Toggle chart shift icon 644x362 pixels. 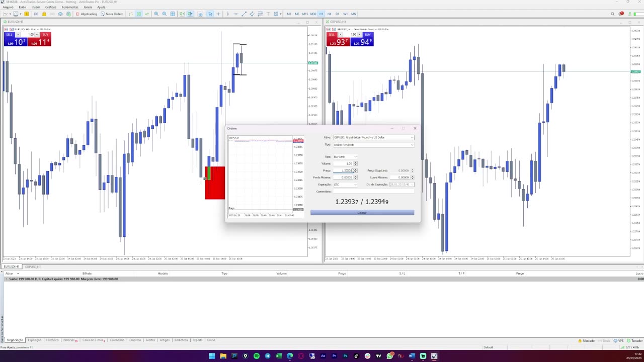click(190, 14)
